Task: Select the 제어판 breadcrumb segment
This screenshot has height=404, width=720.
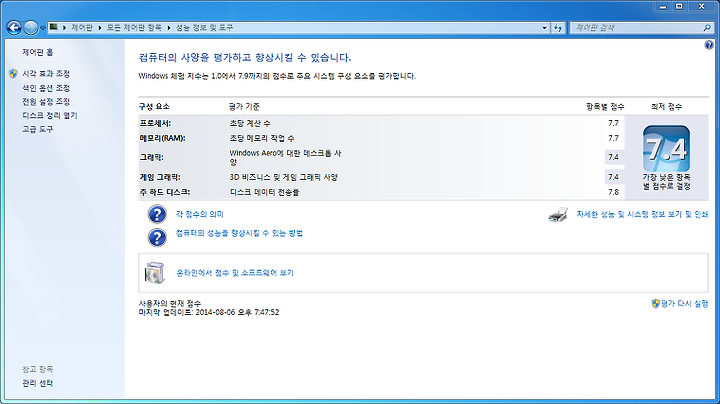Action: tap(82, 28)
